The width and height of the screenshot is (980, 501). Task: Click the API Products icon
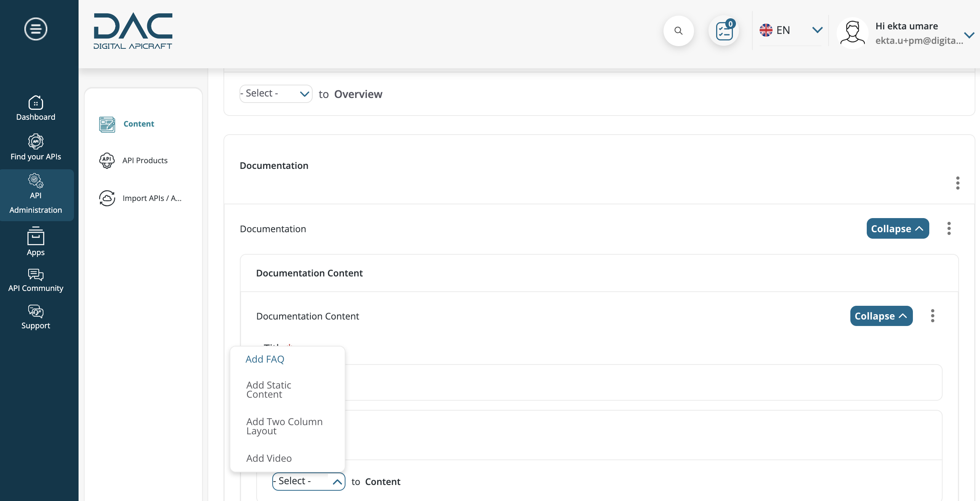point(107,161)
